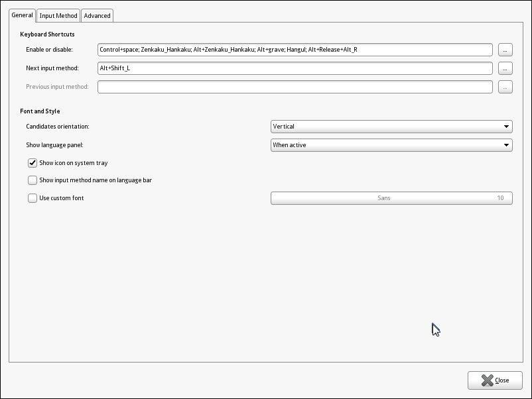The image size is (532, 399).
Task: Uncheck Show icon on system tray
Action: click(33, 163)
